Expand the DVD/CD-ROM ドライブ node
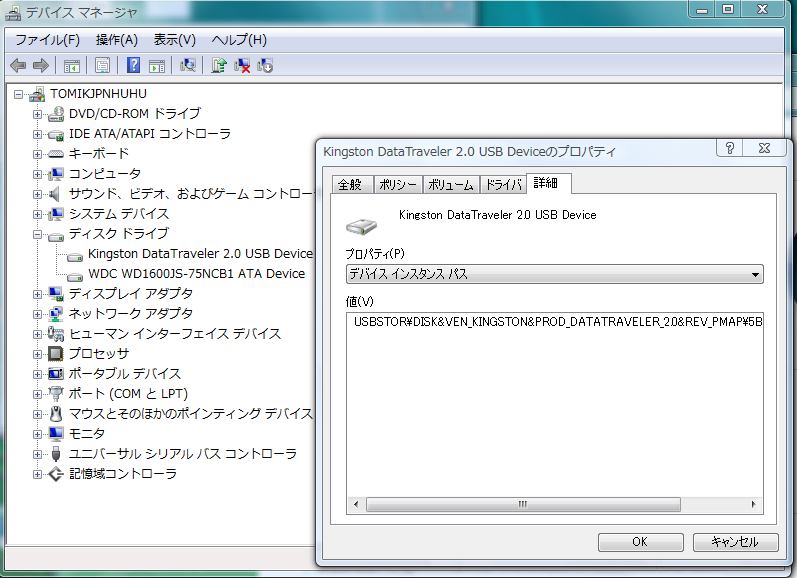This screenshot has height=578, width=797. coord(37,114)
